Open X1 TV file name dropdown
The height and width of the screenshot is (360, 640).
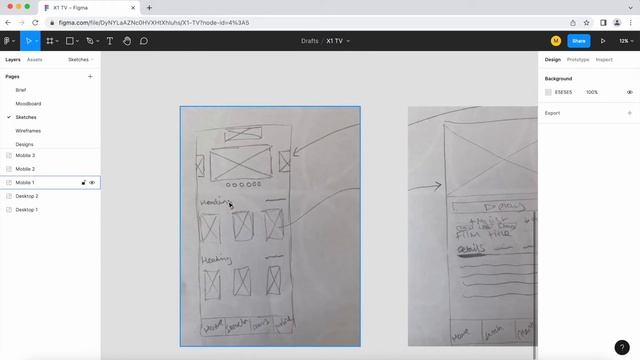[x=348, y=41]
